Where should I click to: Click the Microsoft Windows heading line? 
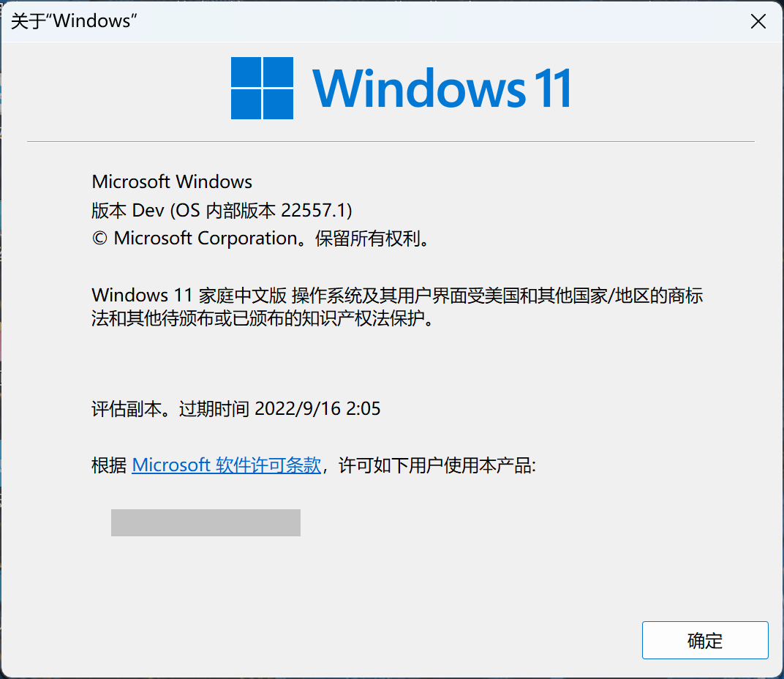pos(172,181)
